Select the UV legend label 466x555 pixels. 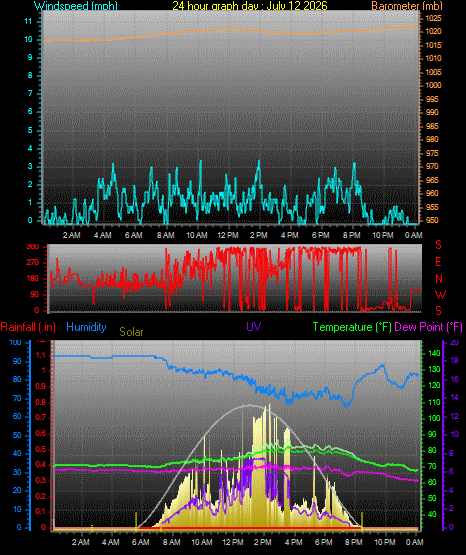pyautogui.click(x=254, y=326)
